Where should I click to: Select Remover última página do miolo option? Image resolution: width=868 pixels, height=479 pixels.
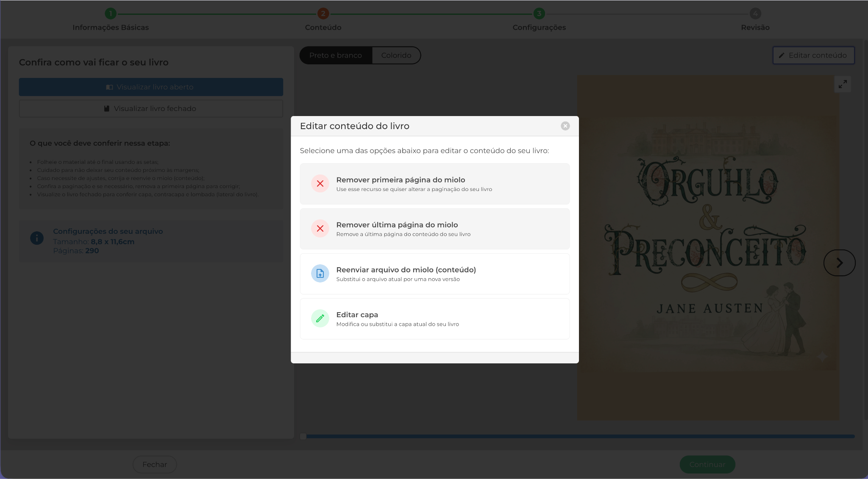(434, 229)
